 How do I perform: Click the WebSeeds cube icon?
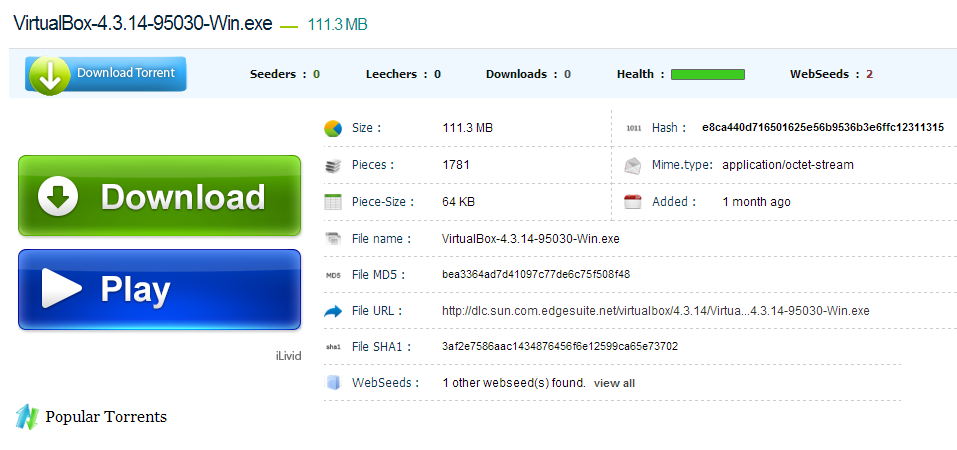click(x=333, y=383)
